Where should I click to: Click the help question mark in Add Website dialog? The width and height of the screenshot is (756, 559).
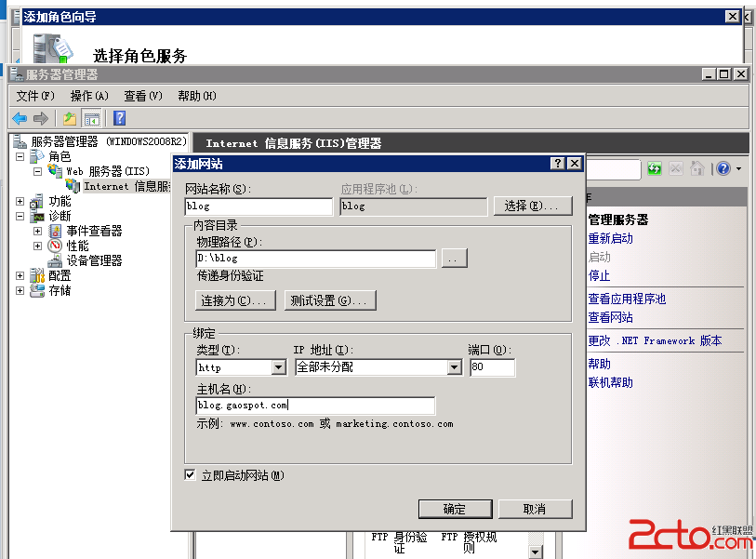point(557,164)
